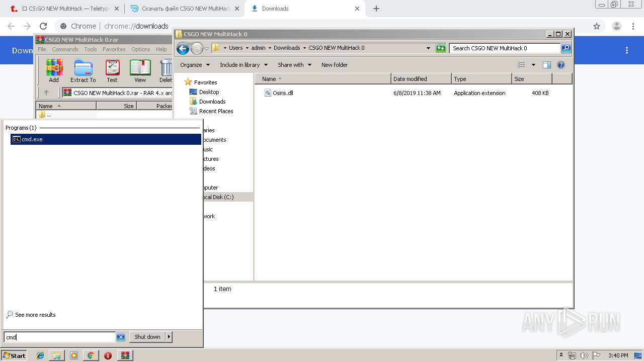Sort Explorer files by Date modified
644x362 pixels.
[x=421, y=79]
